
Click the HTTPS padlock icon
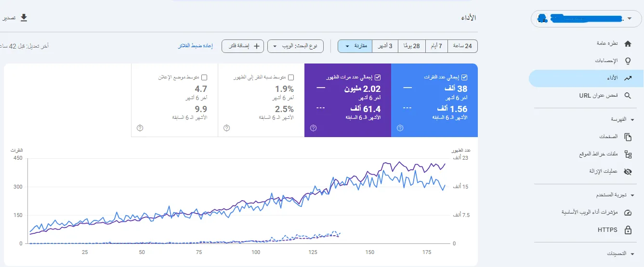pyautogui.click(x=628, y=230)
